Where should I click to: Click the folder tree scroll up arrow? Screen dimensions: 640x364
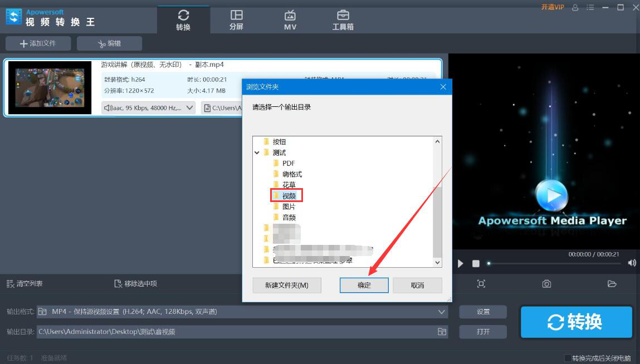coord(438,141)
